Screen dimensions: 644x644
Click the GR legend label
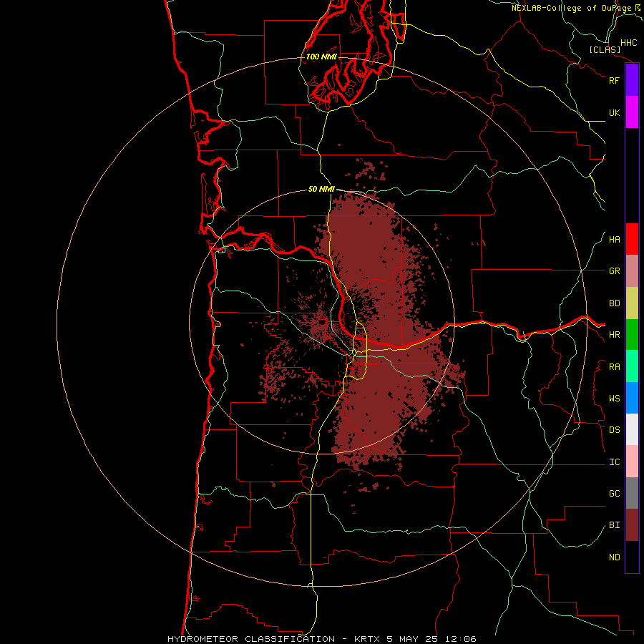tap(615, 271)
